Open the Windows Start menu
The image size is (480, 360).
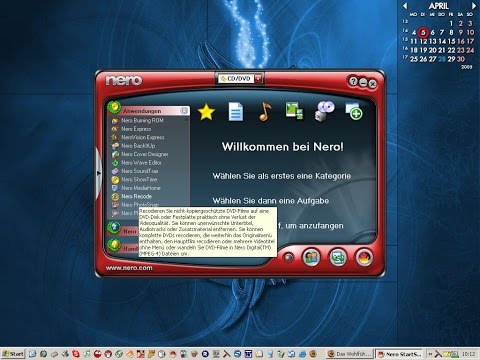[13, 354]
